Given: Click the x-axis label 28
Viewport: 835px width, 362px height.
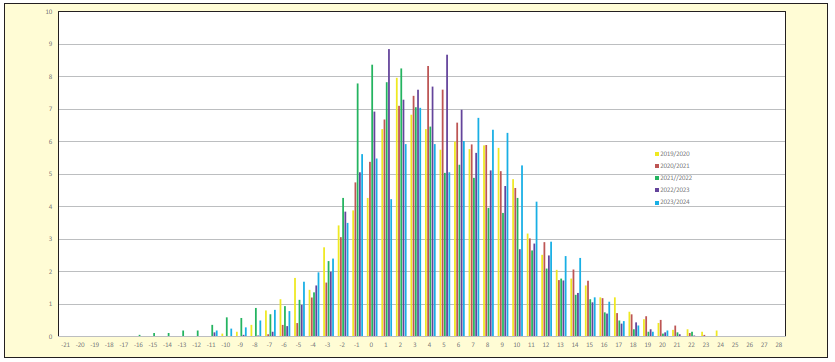Looking at the screenshot, I should 779,345.
